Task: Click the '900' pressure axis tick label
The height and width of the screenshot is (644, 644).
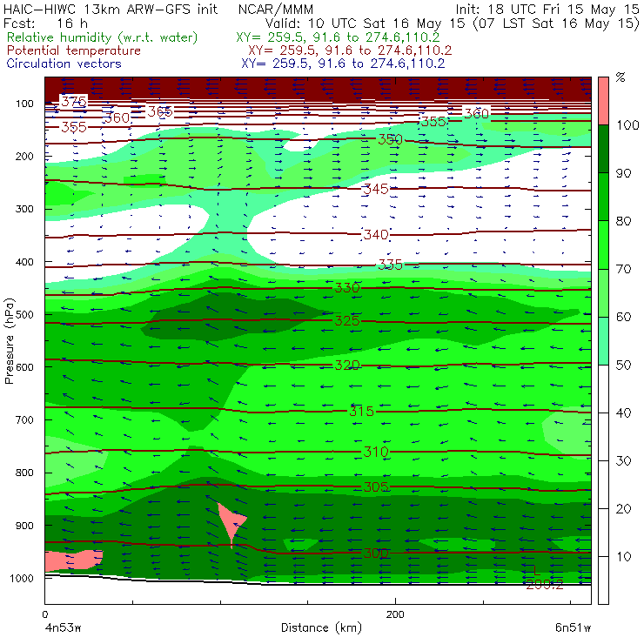Action: pos(24,526)
